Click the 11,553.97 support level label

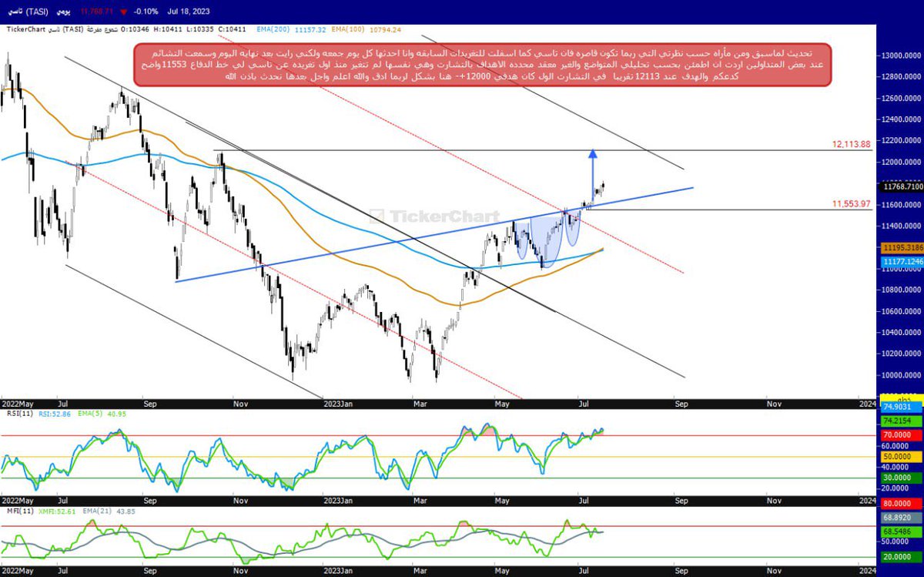pos(851,203)
